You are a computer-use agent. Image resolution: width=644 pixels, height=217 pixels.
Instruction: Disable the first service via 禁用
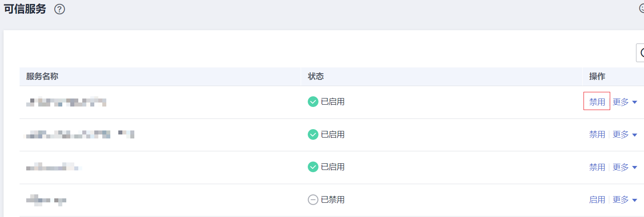pos(597,102)
